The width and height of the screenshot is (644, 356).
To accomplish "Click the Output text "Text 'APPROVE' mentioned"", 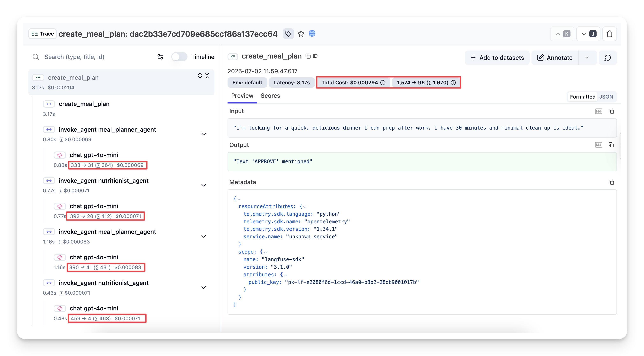I will coord(273,162).
